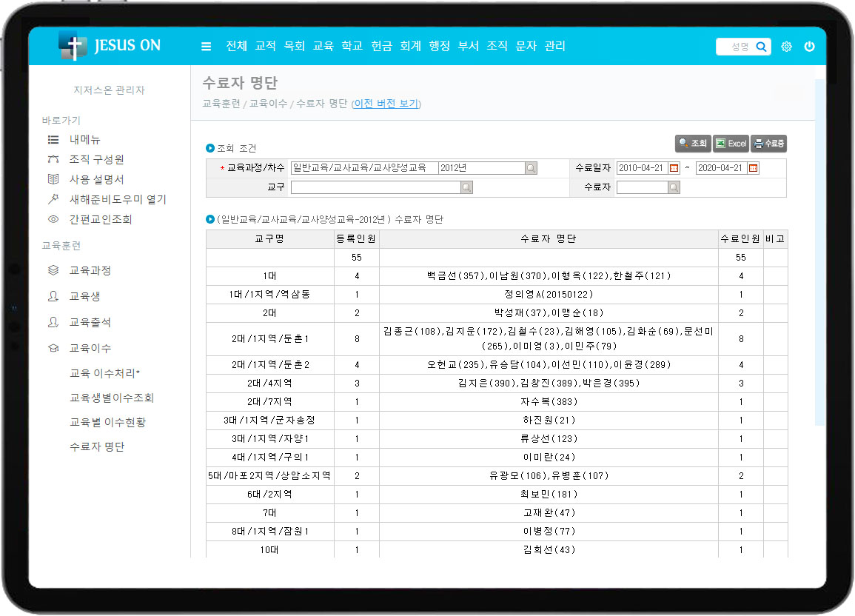
Task: Open the end date calendar picker
Action: 753,168
